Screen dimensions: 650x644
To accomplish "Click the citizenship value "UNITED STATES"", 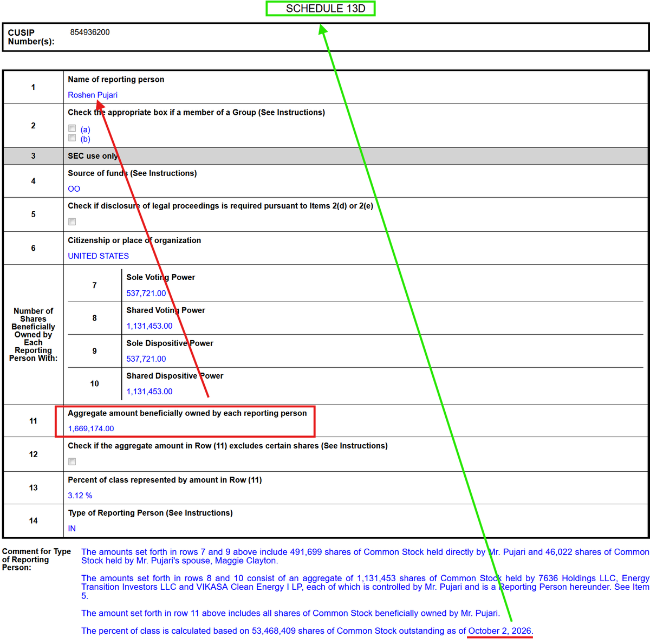I will (x=99, y=256).
